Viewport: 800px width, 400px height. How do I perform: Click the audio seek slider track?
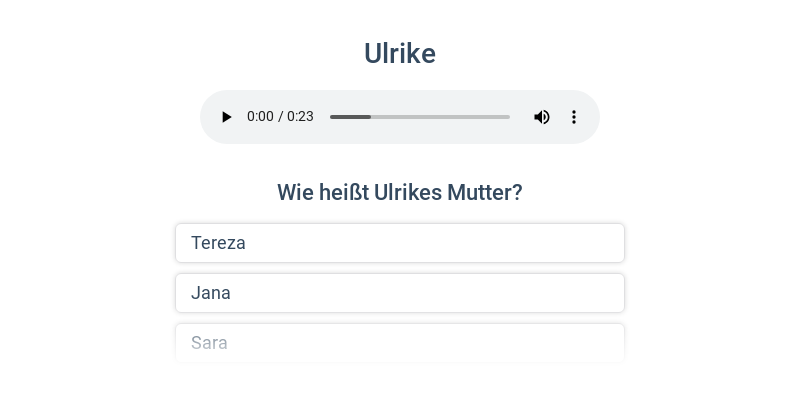click(420, 117)
